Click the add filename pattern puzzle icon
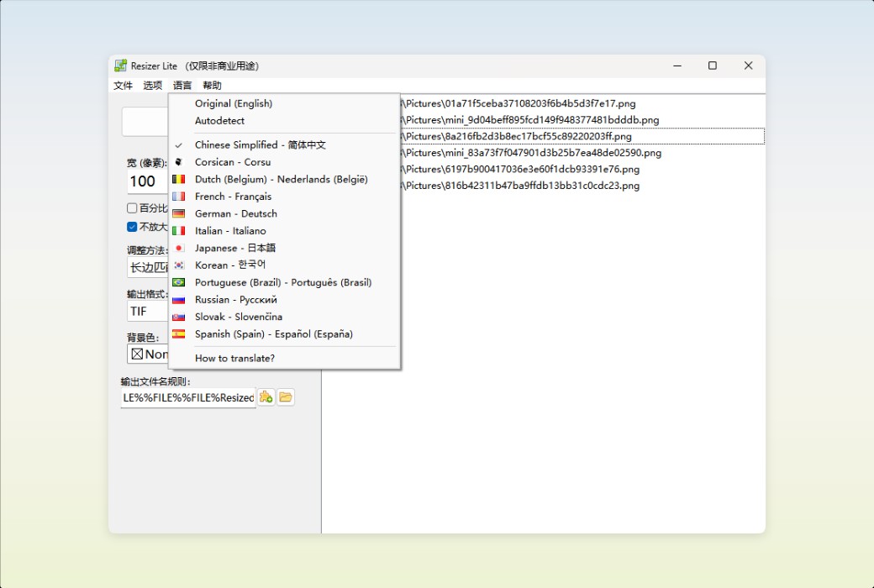 266,396
